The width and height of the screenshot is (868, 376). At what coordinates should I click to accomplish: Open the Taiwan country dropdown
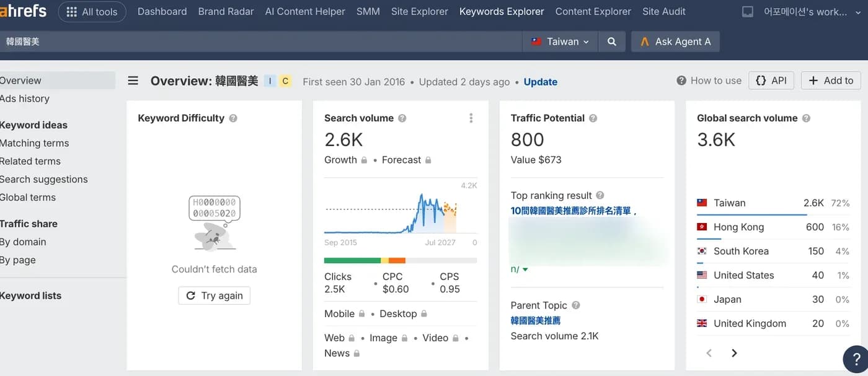(x=561, y=42)
